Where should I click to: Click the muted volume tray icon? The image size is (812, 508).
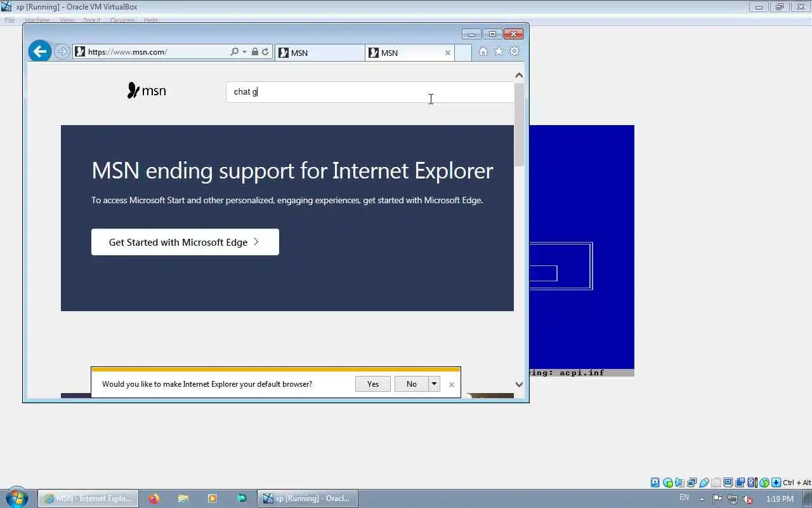749,499
